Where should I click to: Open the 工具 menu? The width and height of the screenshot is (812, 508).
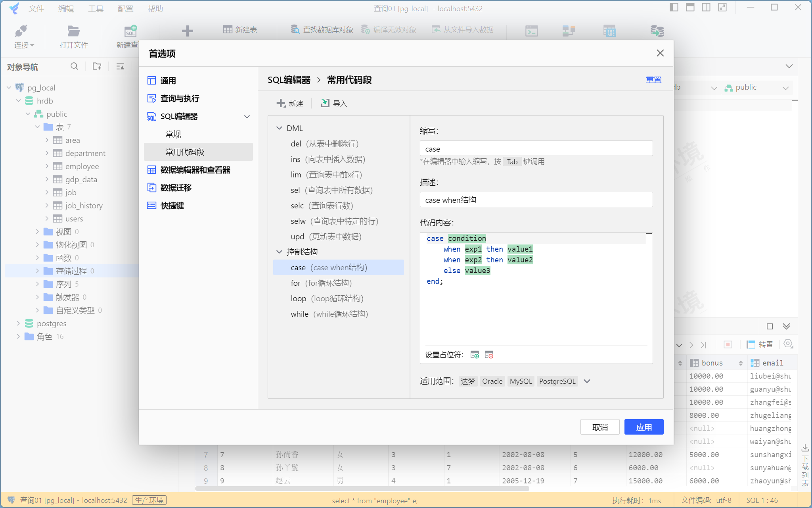[x=96, y=9]
